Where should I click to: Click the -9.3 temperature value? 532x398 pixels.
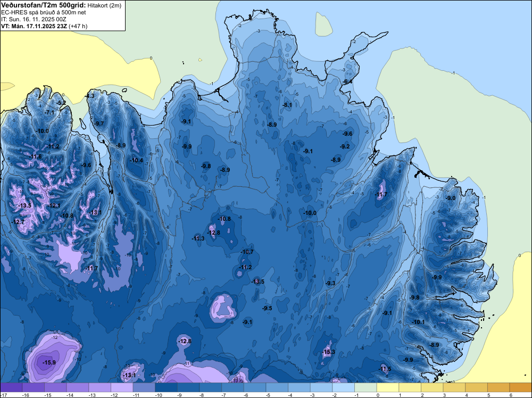pos(330,283)
